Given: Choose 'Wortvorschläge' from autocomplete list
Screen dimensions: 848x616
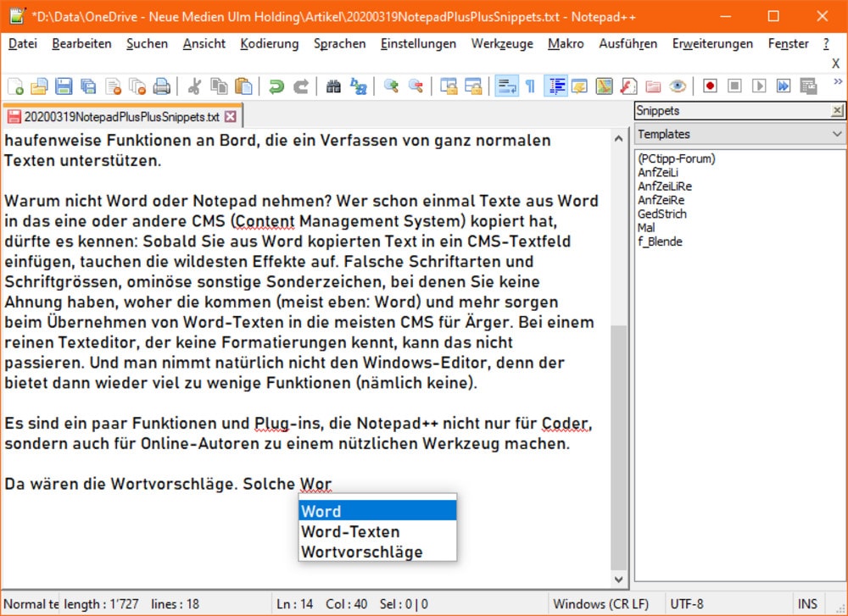Looking at the screenshot, I should click(x=361, y=552).
